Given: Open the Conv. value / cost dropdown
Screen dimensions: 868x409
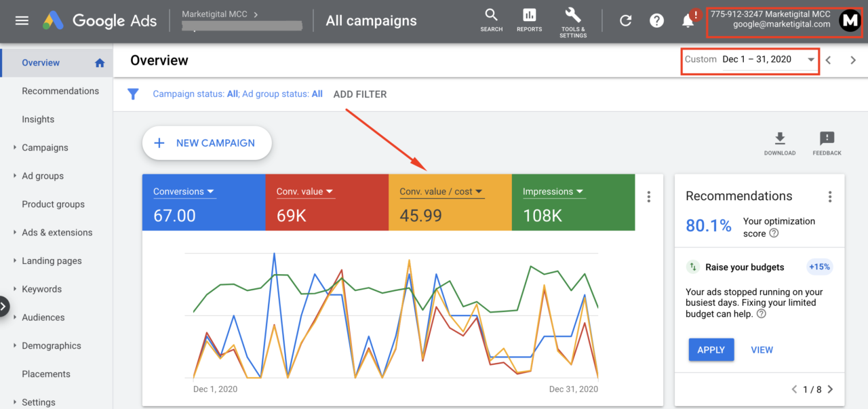Looking at the screenshot, I should click(441, 192).
